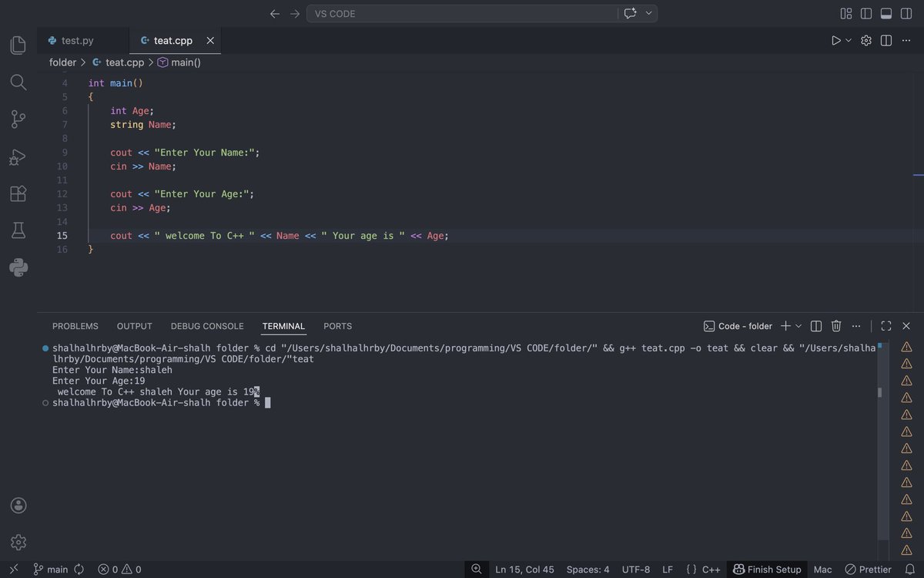Open terminal panel More Actions ellipsis
This screenshot has width=924, height=578.
856,326
